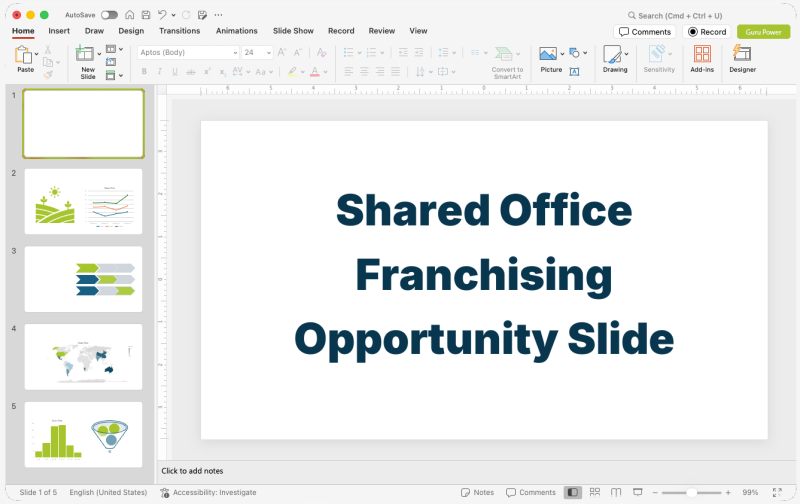Align text left
The height and width of the screenshot is (504, 800).
point(348,71)
